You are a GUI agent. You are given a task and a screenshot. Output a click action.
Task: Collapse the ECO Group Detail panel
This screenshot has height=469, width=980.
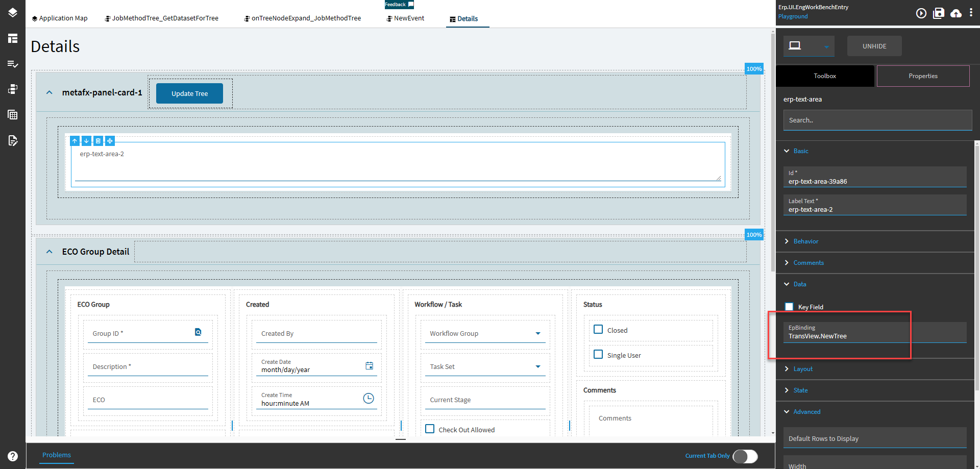(50, 252)
